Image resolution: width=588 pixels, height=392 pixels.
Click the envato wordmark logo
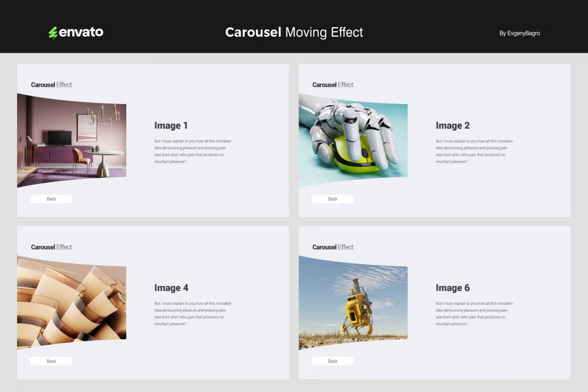point(79,32)
